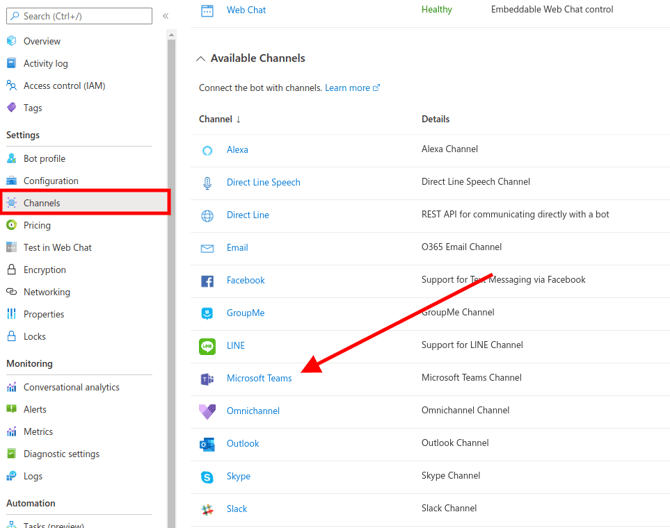Image resolution: width=670 pixels, height=528 pixels.
Task: Click the Omnichannel heart icon
Action: 207,411
